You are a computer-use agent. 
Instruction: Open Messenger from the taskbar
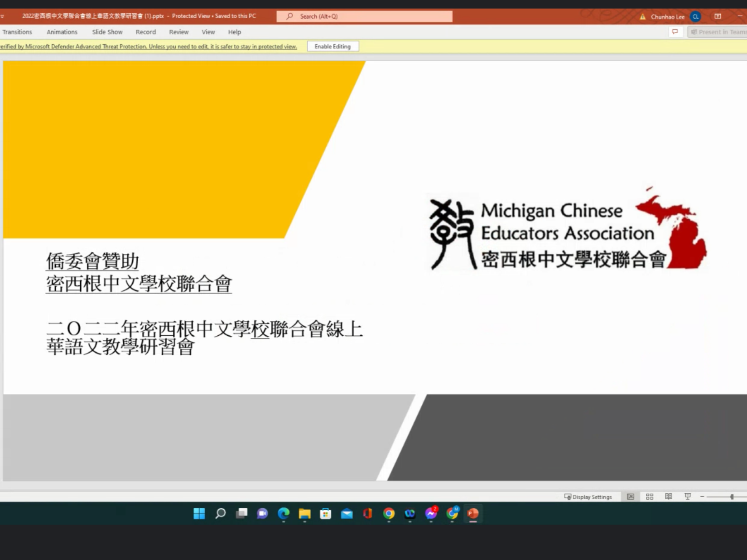pyautogui.click(x=431, y=513)
